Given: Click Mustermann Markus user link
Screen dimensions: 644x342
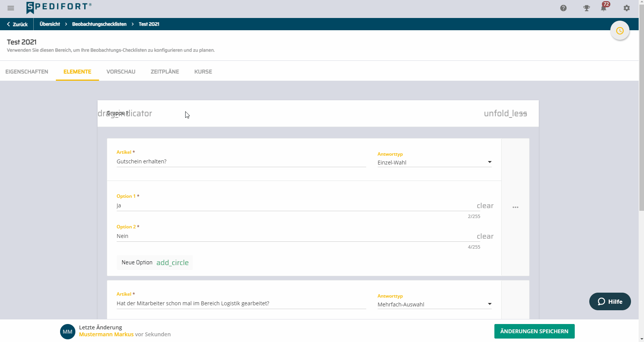Looking at the screenshot, I should pos(106,335).
